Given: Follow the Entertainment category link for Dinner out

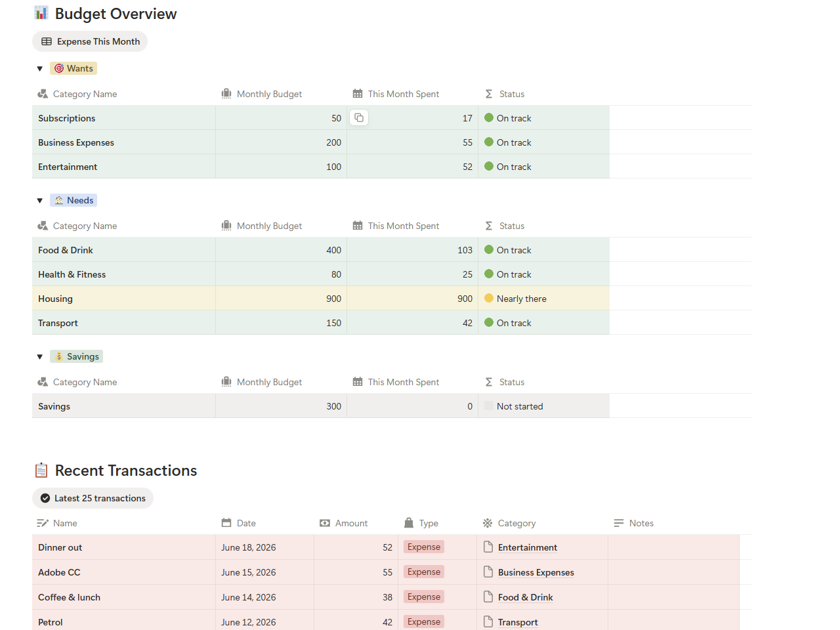Looking at the screenshot, I should click(528, 547).
